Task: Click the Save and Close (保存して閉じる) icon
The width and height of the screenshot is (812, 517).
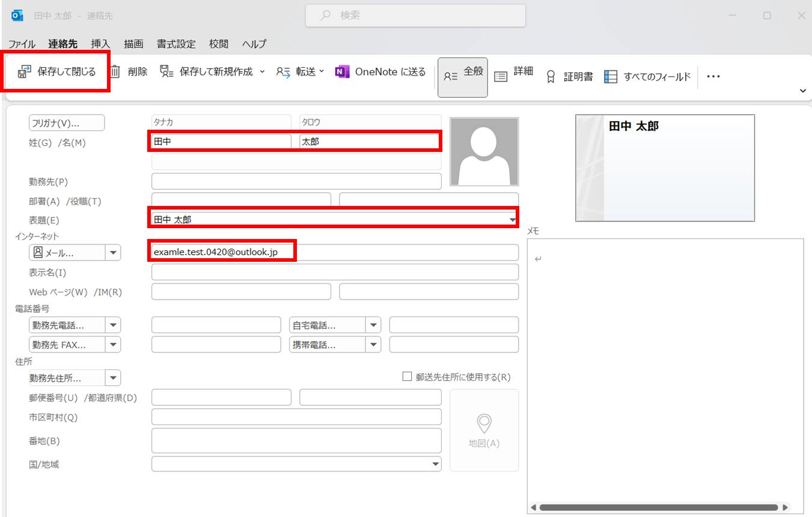Action: (24, 72)
